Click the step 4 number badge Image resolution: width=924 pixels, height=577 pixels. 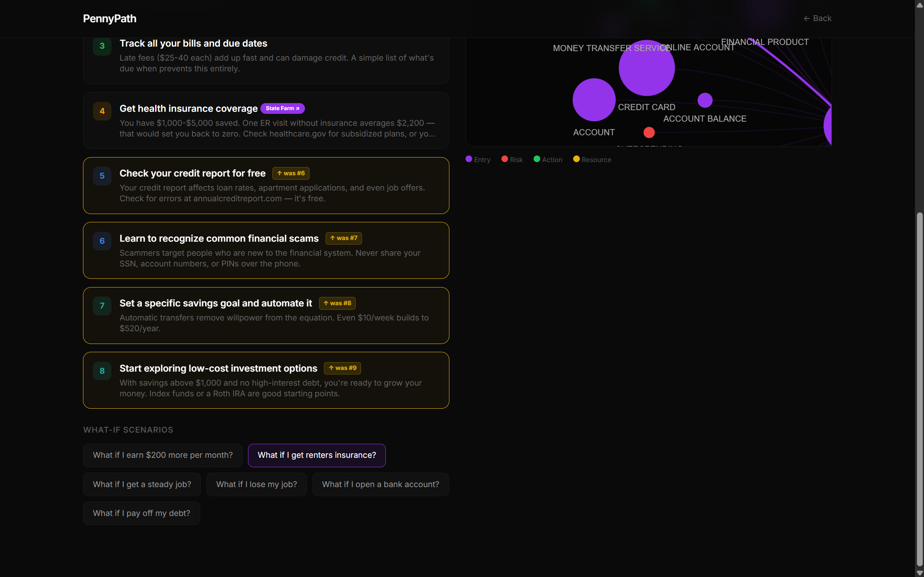coord(102,111)
